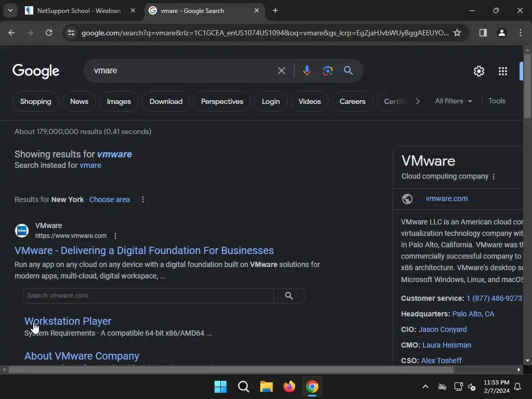532x399 pixels.
Task: Open the Google apps grid
Action: tap(502, 71)
